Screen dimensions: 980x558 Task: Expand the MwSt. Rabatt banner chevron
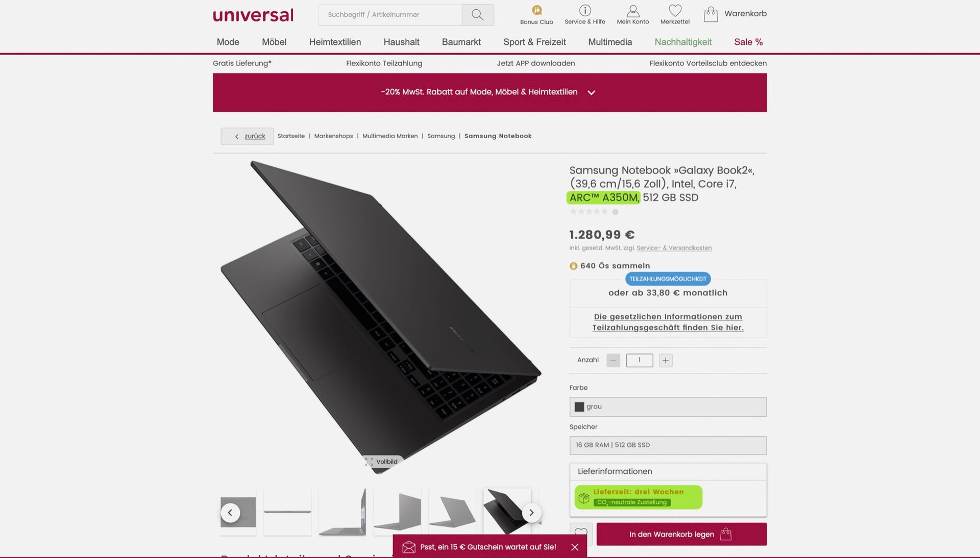click(591, 92)
